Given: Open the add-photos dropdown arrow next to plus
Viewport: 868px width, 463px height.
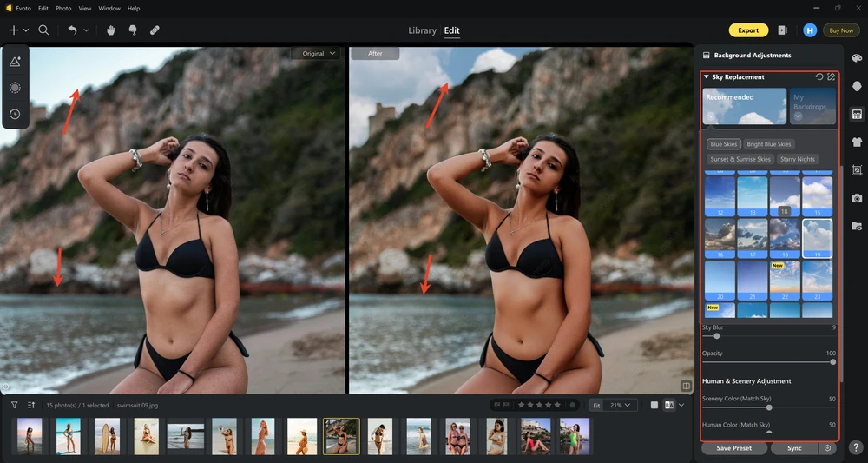Looking at the screenshot, I should click(x=25, y=30).
